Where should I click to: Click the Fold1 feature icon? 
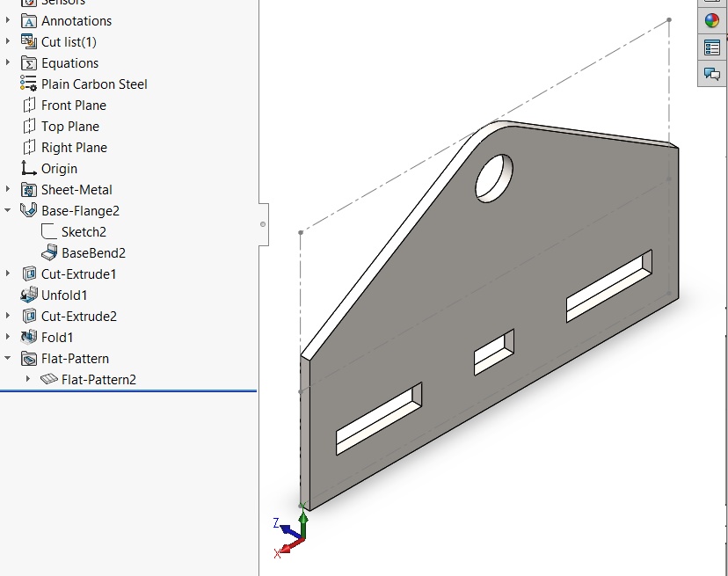pos(29,337)
